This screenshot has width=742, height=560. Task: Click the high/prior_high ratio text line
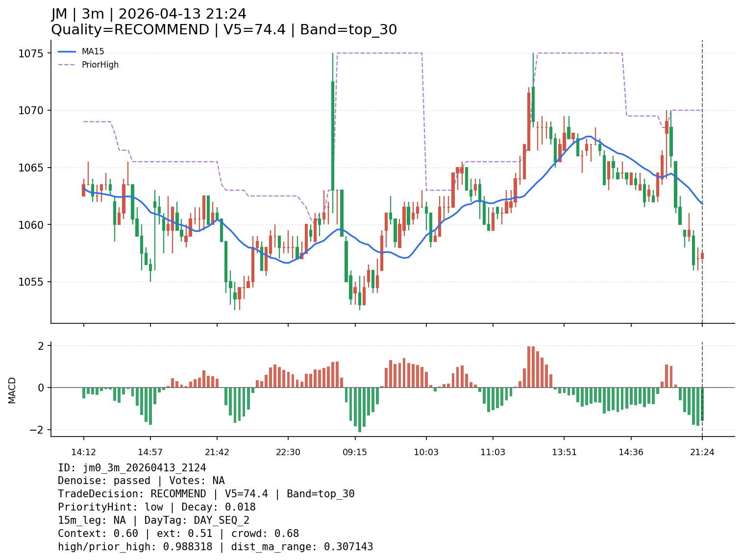click(x=215, y=547)
